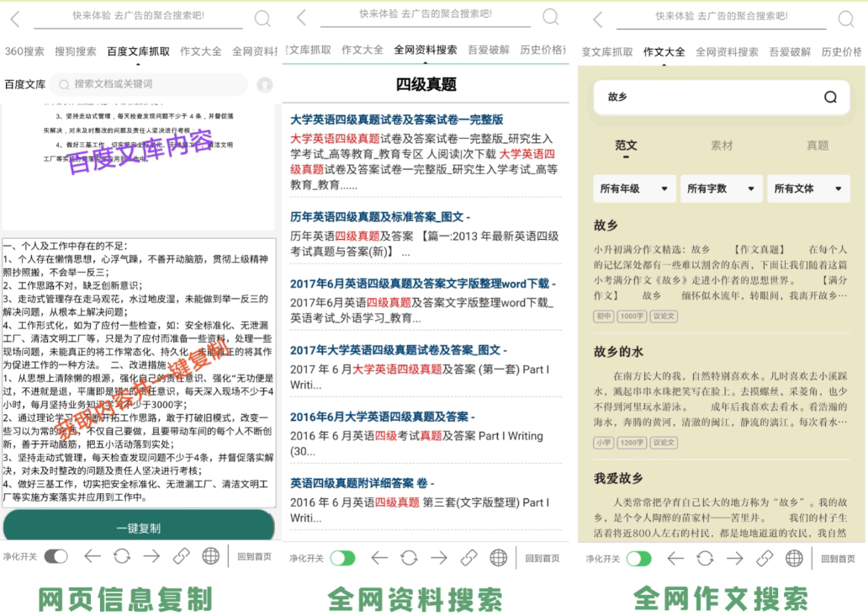Expand the 所有文体 dropdown

(x=807, y=189)
